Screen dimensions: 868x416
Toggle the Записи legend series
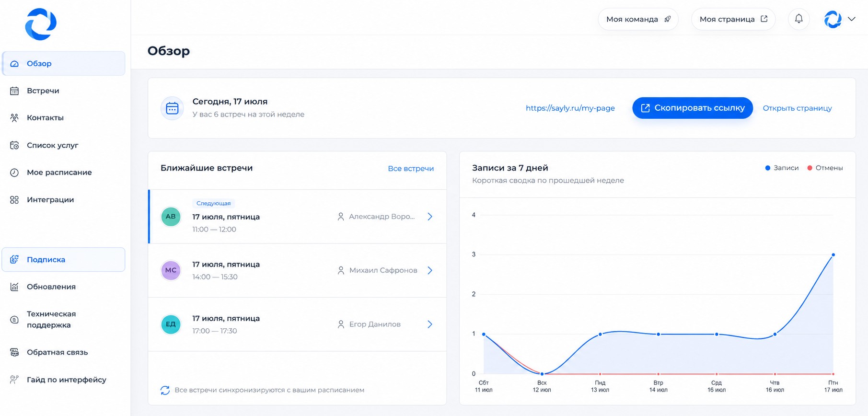click(x=782, y=168)
